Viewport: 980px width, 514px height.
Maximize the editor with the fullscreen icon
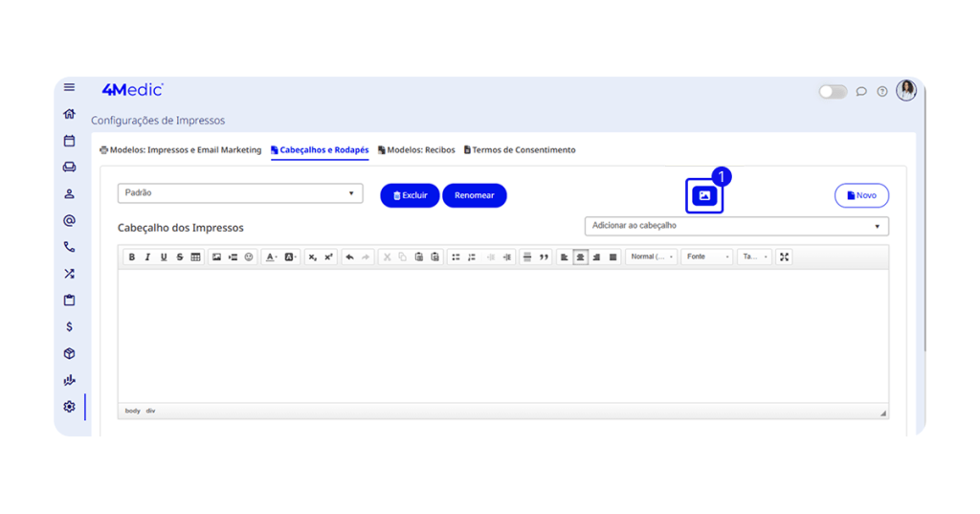click(784, 257)
